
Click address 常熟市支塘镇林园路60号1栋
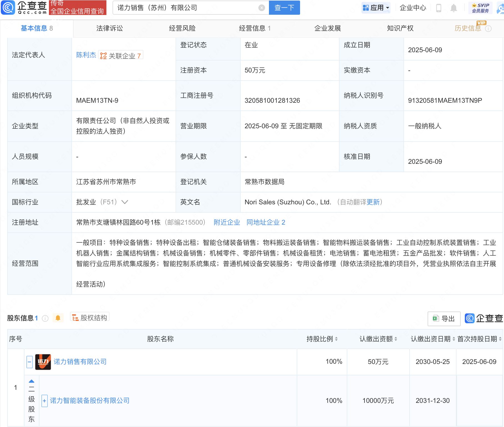(x=118, y=222)
